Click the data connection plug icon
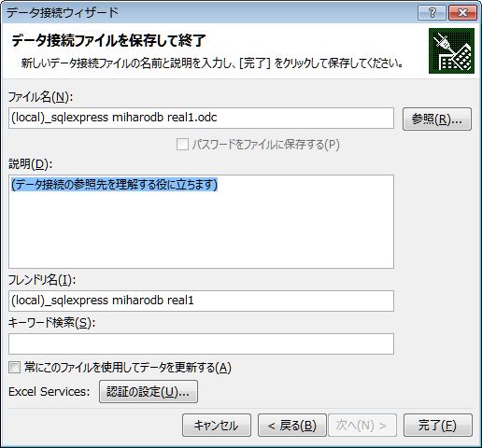482x448 pixels. [451, 50]
